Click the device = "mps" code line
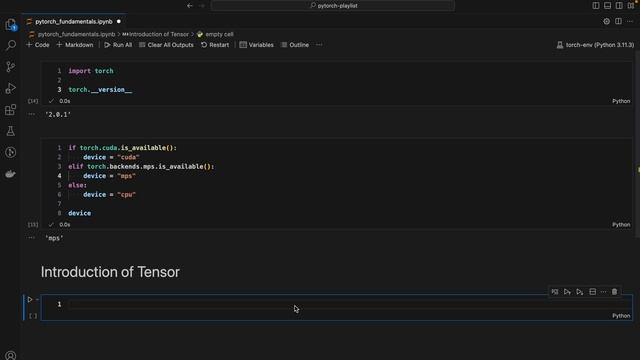The width and height of the screenshot is (640, 360). pyautogui.click(x=109, y=176)
